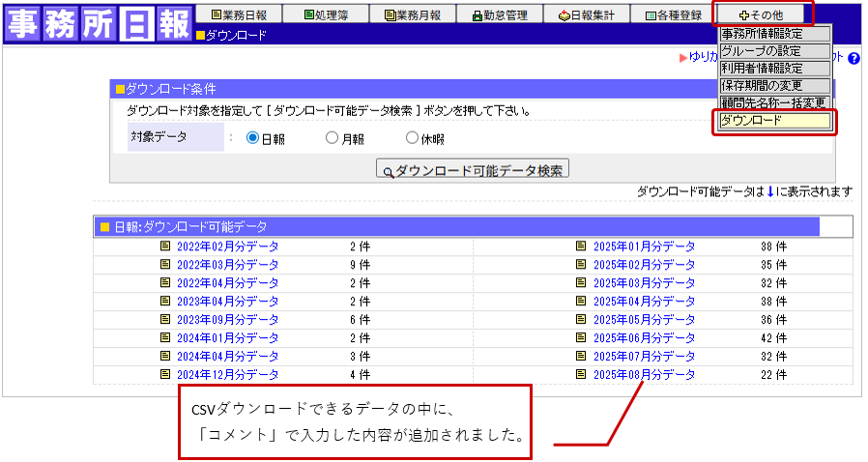
Task: Download 2025年05月分データ
Action: click(x=645, y=319)
